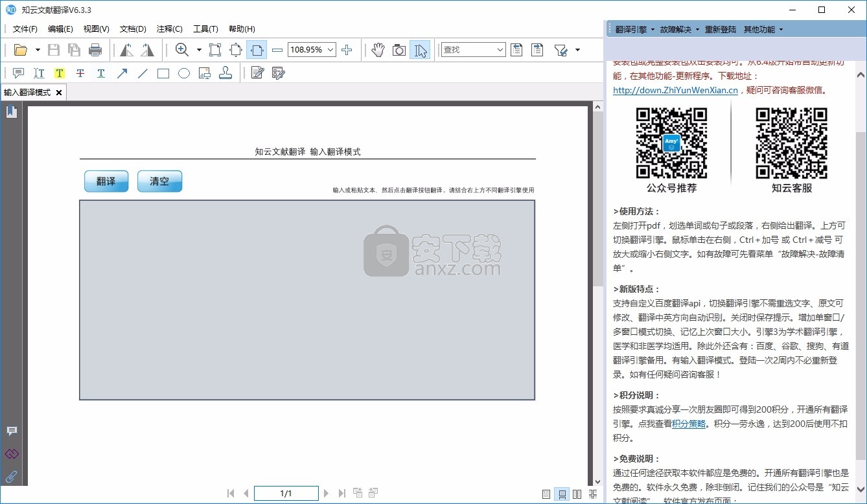Click the 清空 button

[159, 181]
